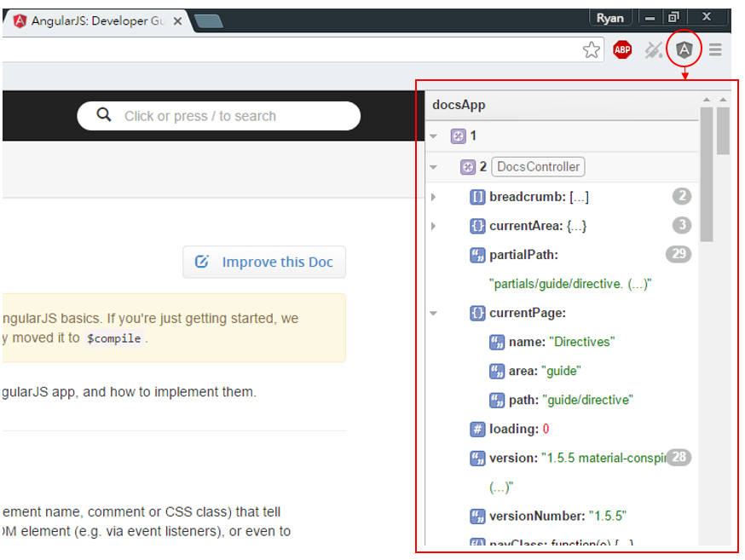Restore down the browser window

coord(673,18)
